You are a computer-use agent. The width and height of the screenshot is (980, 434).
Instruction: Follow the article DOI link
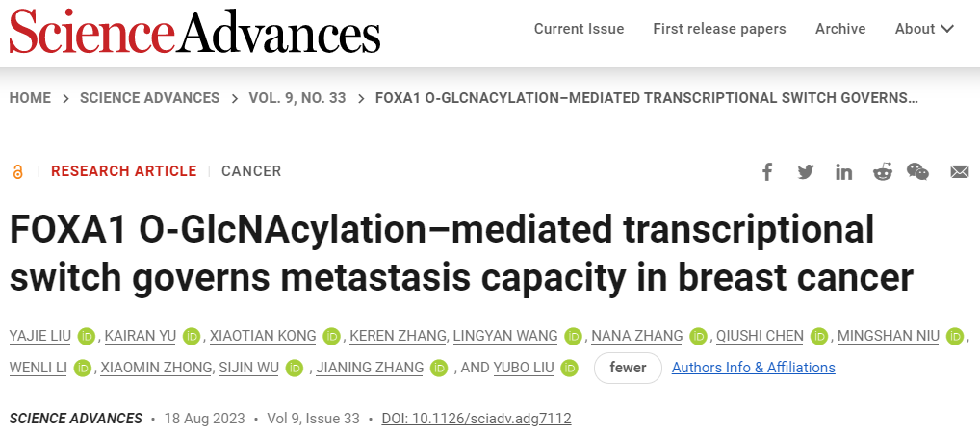(477, 419)
